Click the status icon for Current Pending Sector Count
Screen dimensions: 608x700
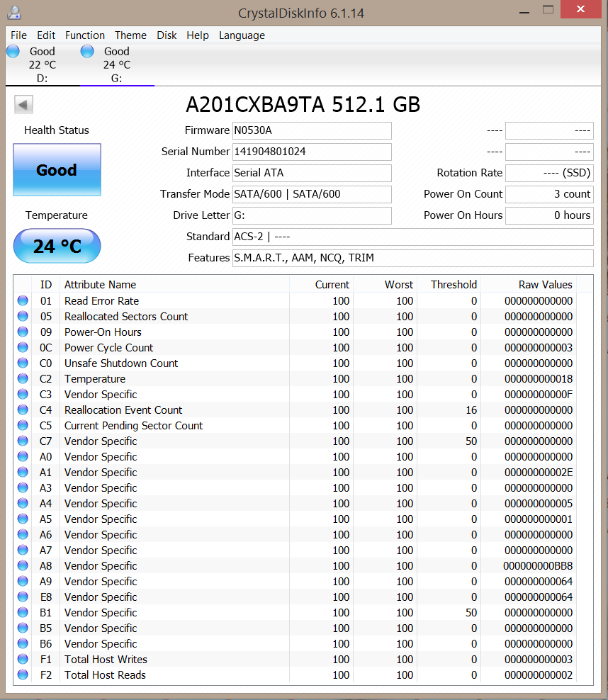(x=23, y=426)
